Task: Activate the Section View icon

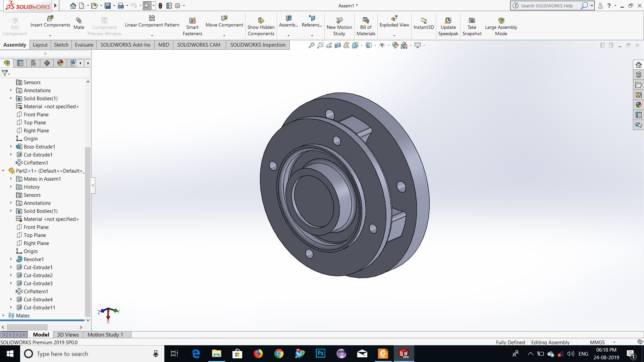Action: [338, 45]
